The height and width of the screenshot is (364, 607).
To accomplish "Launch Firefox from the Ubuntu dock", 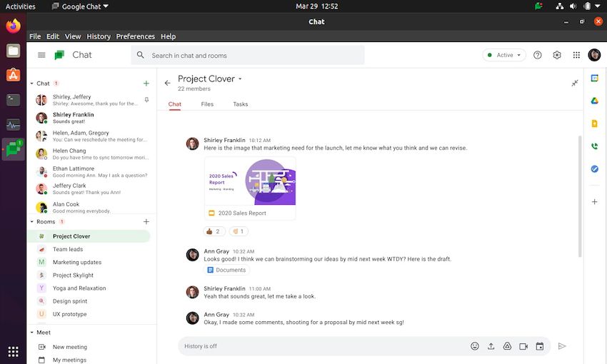I will (13, 26).
